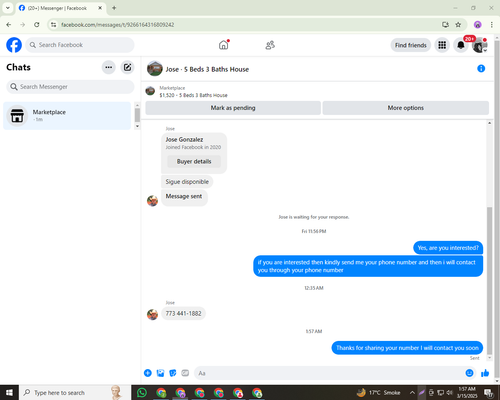
Task: Click the More options button
Action: [x=406, y=108]
